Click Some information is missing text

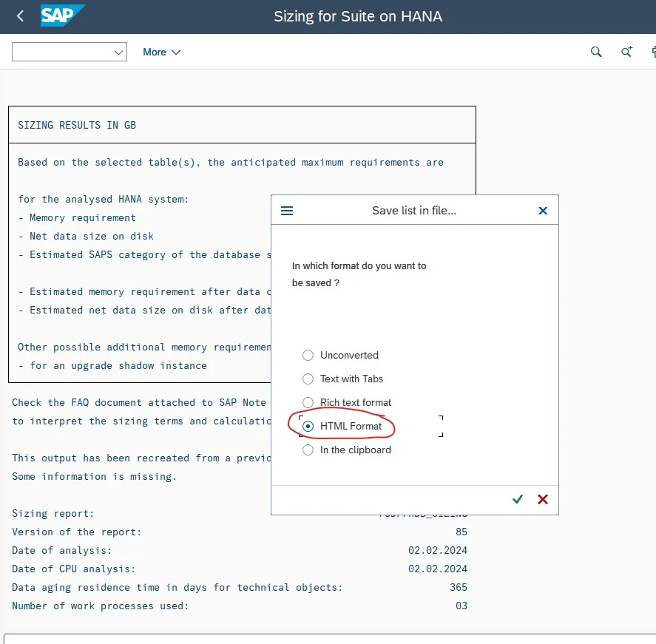(x=95, y=476)
